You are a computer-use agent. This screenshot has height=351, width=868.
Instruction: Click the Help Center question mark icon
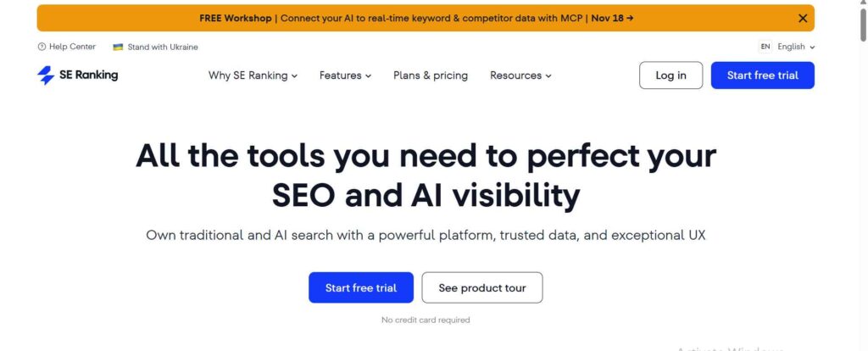pyautogui.click(x=42, y=47)
